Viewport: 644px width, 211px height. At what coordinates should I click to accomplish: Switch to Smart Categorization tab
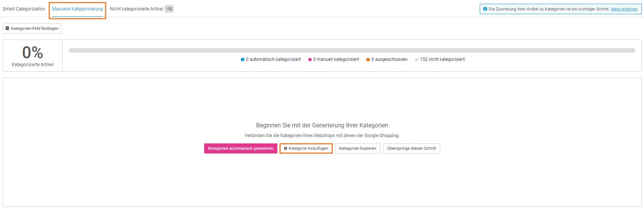[x=24, y=9]
